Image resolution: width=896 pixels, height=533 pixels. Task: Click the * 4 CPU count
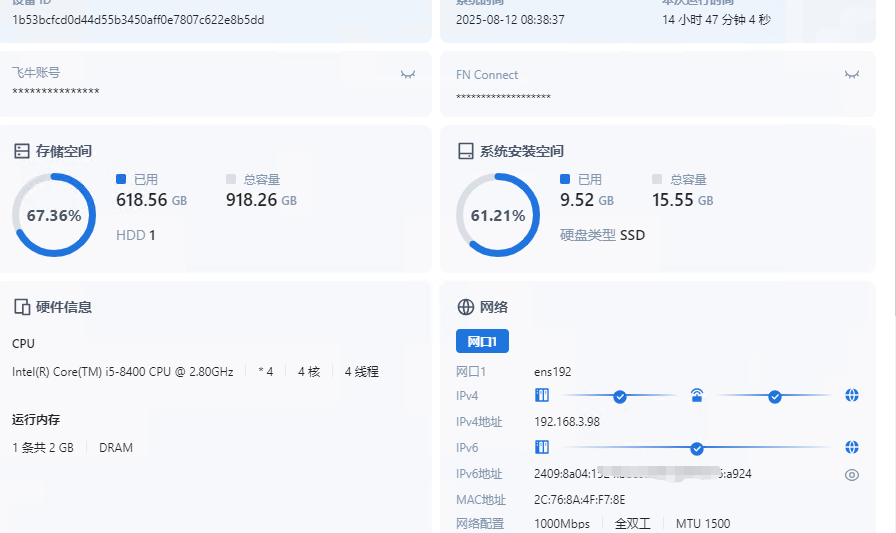[266, 372]
